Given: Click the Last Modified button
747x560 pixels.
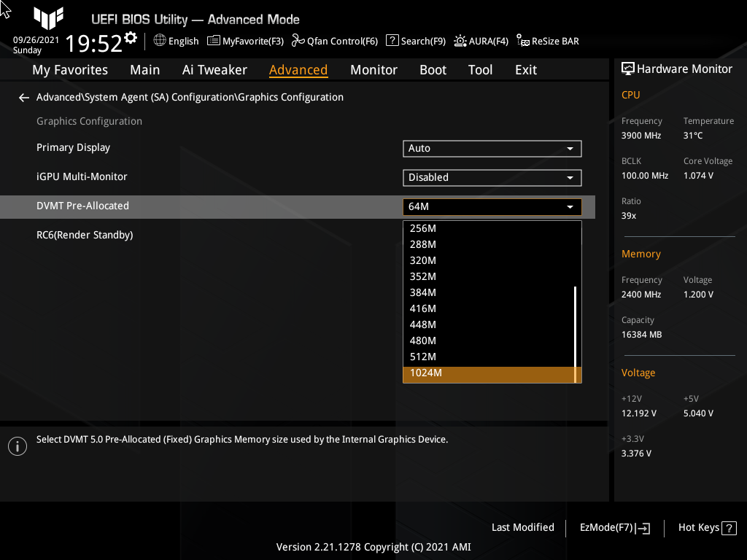Looking at the screenshot, I should click(522, 527).
